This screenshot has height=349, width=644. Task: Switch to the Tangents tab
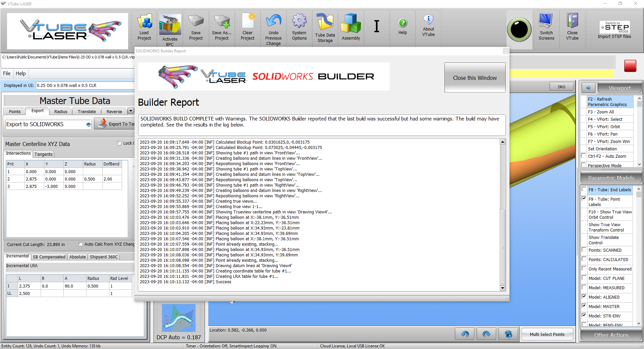point(44,154)
